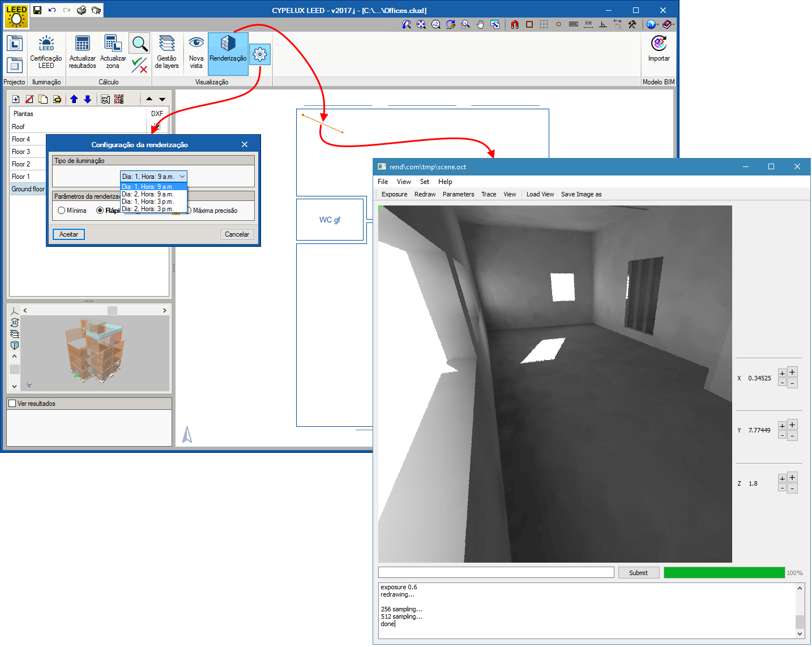Open Help menu in scene.oct window
Screen dimensions: 812x647
pyautogui.click(x=445, y=182)
